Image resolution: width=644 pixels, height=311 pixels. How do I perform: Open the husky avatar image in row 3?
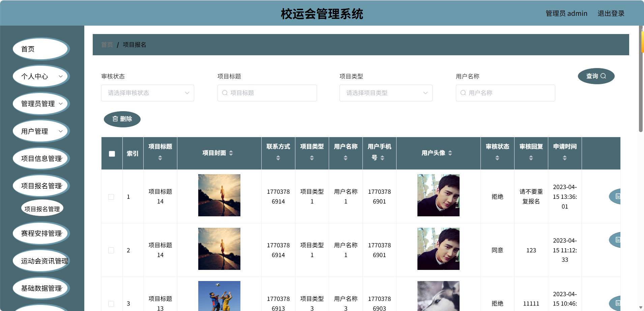(x=438, y=296)
